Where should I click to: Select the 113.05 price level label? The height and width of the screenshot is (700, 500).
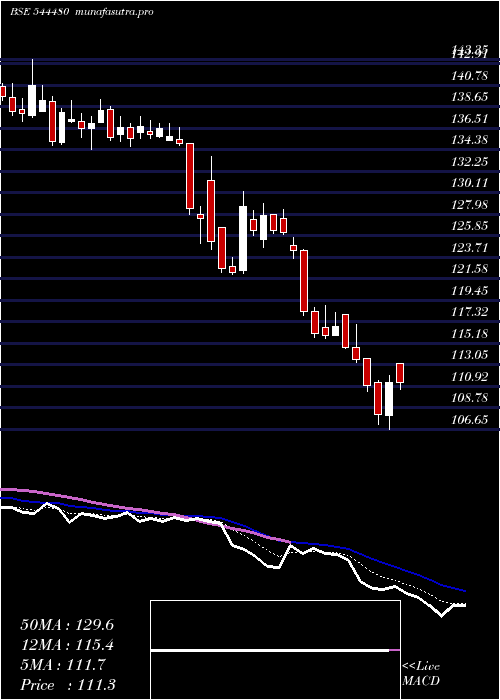[x=470, y=355]
